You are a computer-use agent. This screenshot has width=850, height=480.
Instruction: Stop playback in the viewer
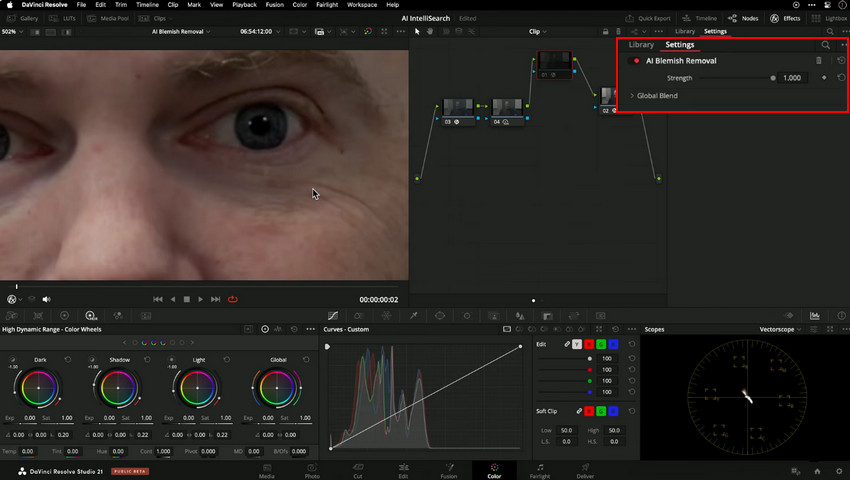(186, 299)
